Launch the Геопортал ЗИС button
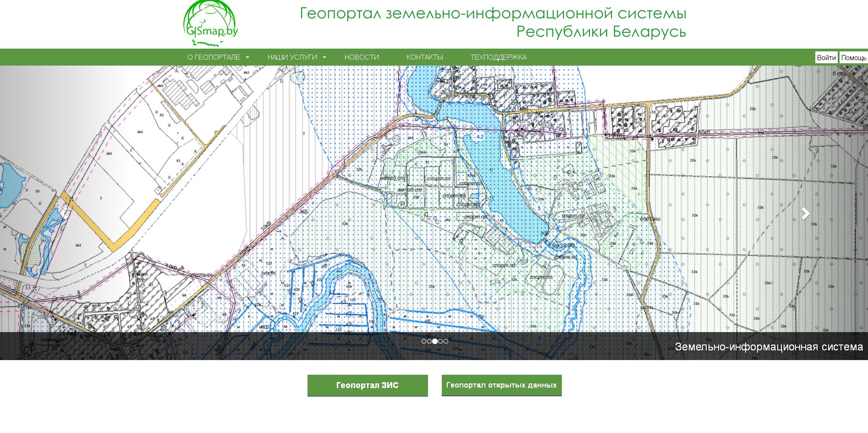 (x=368, y=385)
